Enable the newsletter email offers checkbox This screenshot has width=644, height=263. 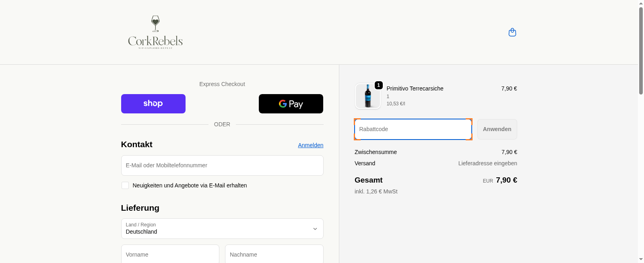(125, 185)
